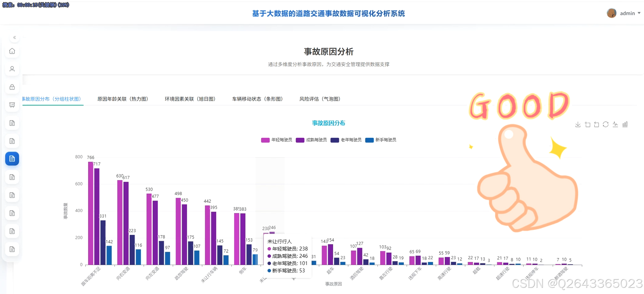Select the highlighted blue document sidebar icon
644x294 pixels.
12,159
